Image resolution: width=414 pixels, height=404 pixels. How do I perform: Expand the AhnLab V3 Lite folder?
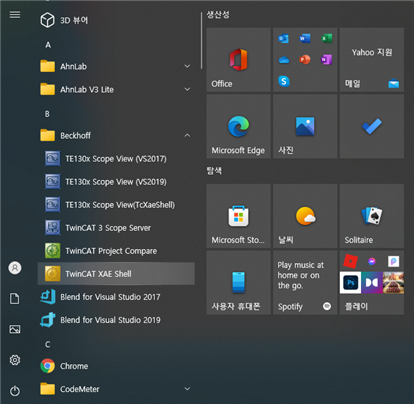116,89
